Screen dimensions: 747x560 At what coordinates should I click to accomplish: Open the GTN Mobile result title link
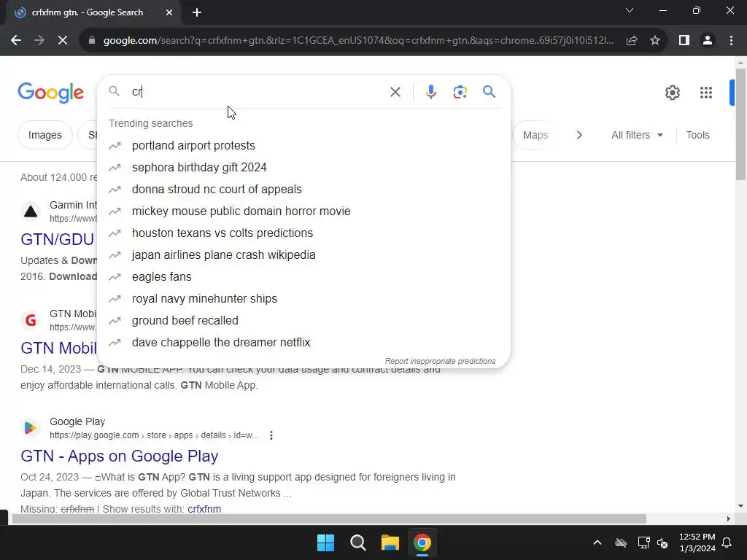(58, 348)
